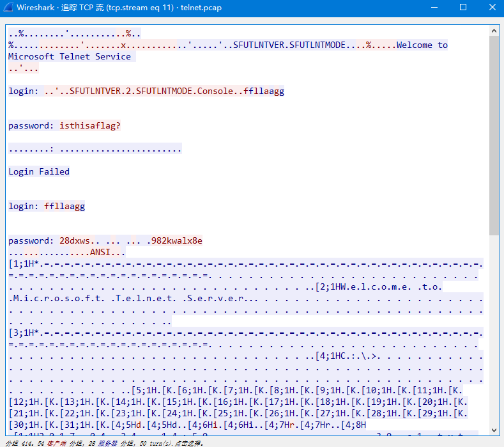Click the '982kwalx8e' password fragment
Viewport: 504px width, 447px height.
click(176, 240)
